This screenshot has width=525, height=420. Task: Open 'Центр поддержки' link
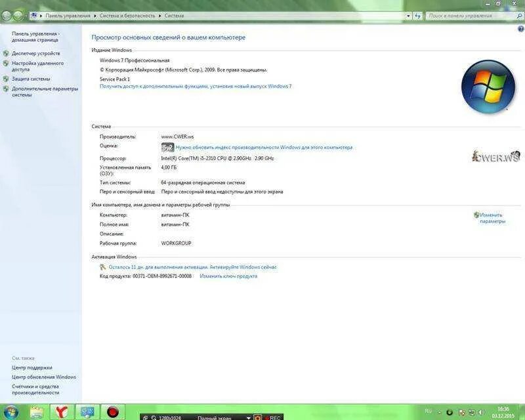point(31,367)
